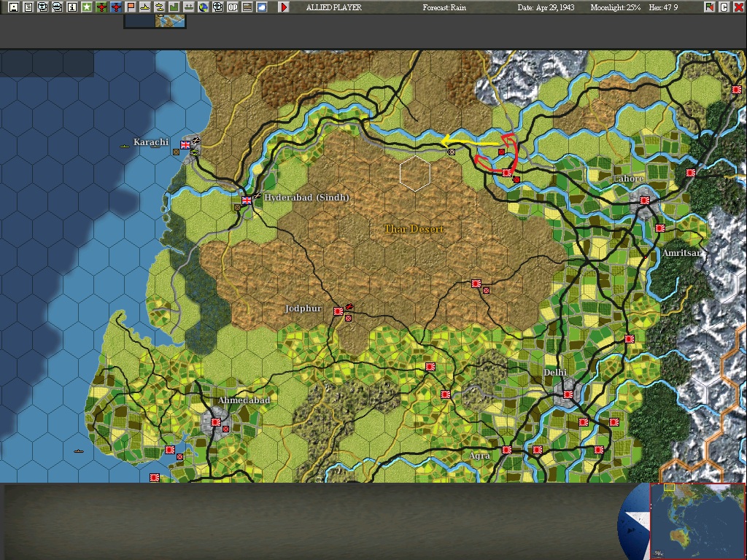Select the small ship on the sea west of Ahmedabad
Image resolution: width=747 pixels, height=560 pixels.
pyautogui.click(x=79, y=451)
